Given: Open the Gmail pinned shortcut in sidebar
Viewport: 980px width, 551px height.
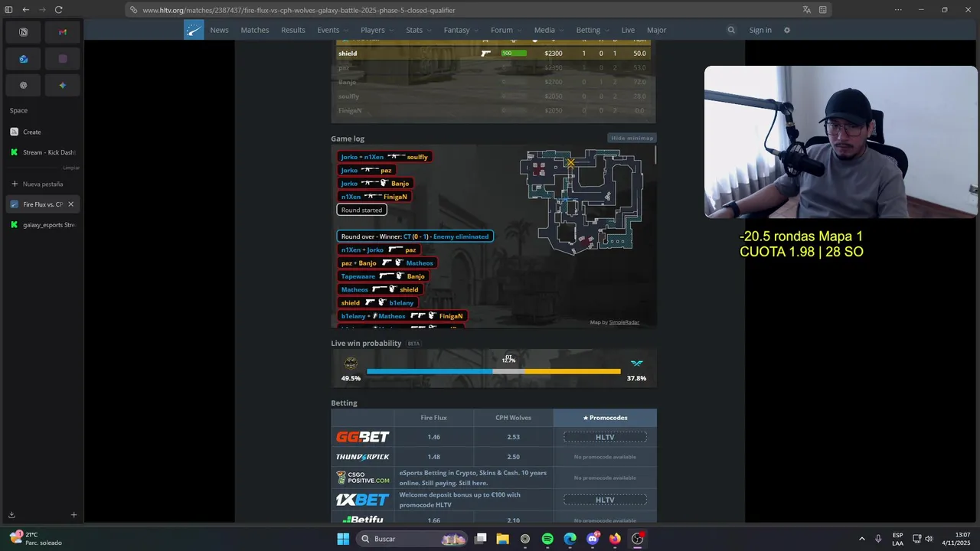Looking at the screenshot, I should coord(63,32).
